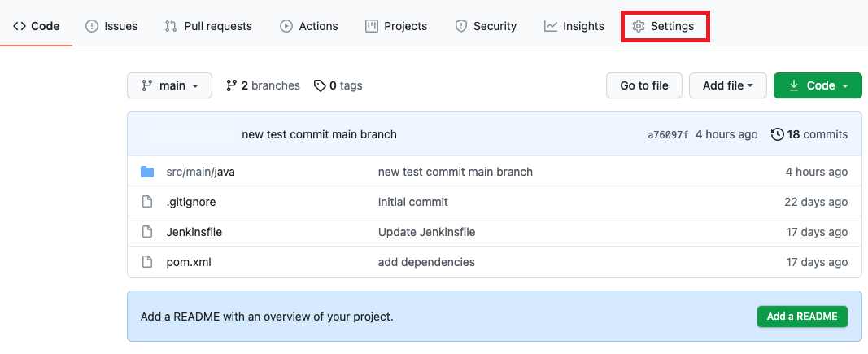868x354 pixels.
Task: Click 4 hours ago in src/main/java row
Action: [817, 172]
